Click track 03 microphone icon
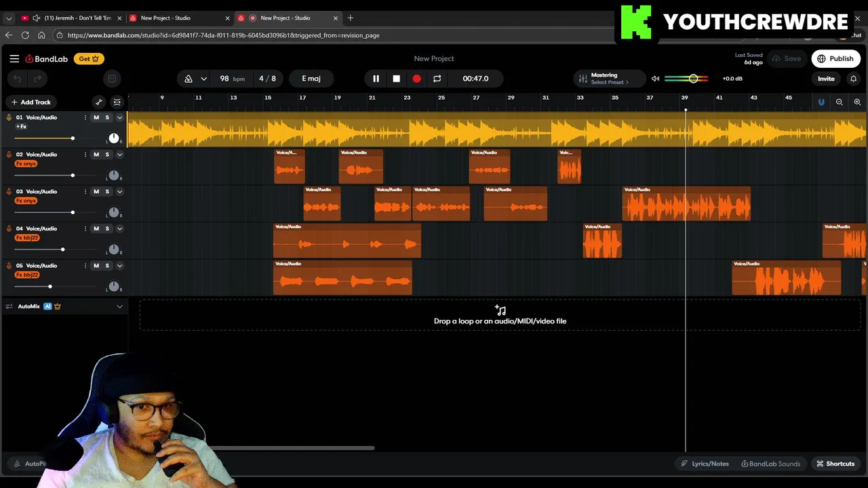Viewport: 868px width, 488px height. point(9,192)
